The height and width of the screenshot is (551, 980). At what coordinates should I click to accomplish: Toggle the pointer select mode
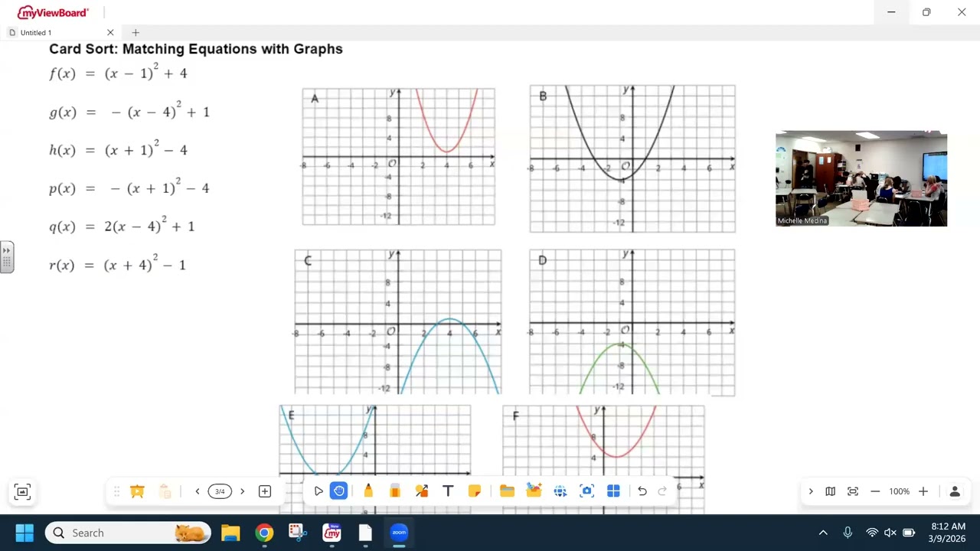click(x=318, y=491)
